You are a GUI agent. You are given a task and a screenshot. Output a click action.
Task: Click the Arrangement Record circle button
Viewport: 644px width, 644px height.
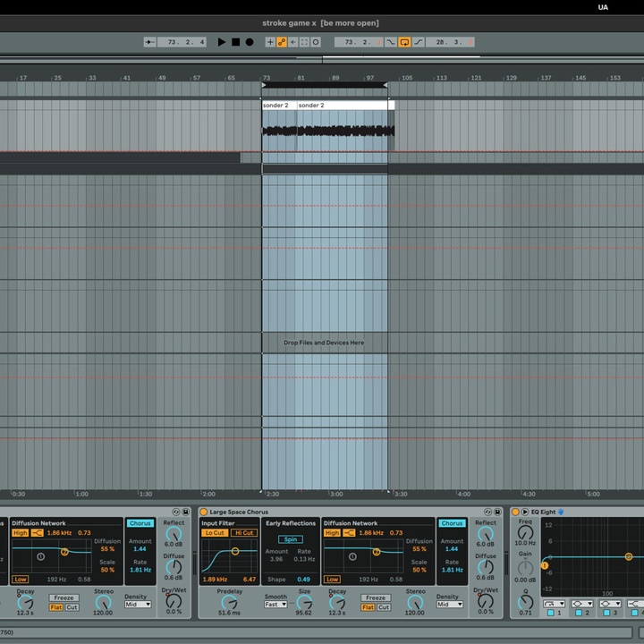(250, 42)
